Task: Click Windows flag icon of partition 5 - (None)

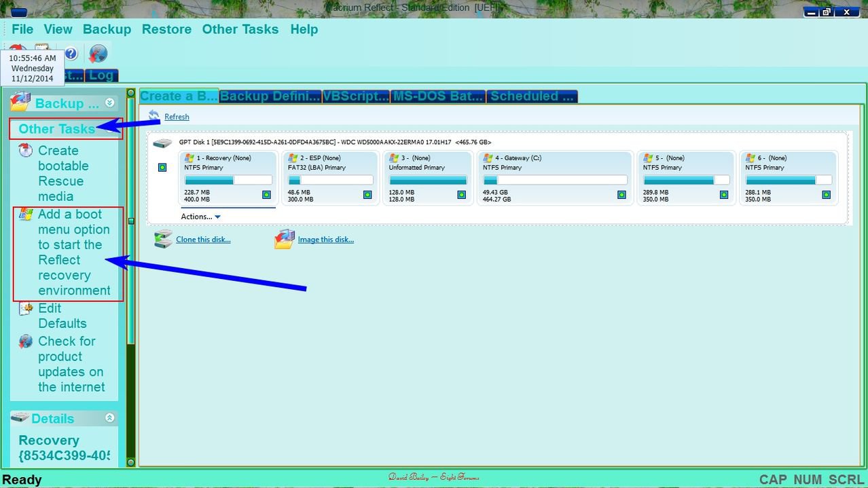Action: 649,157
